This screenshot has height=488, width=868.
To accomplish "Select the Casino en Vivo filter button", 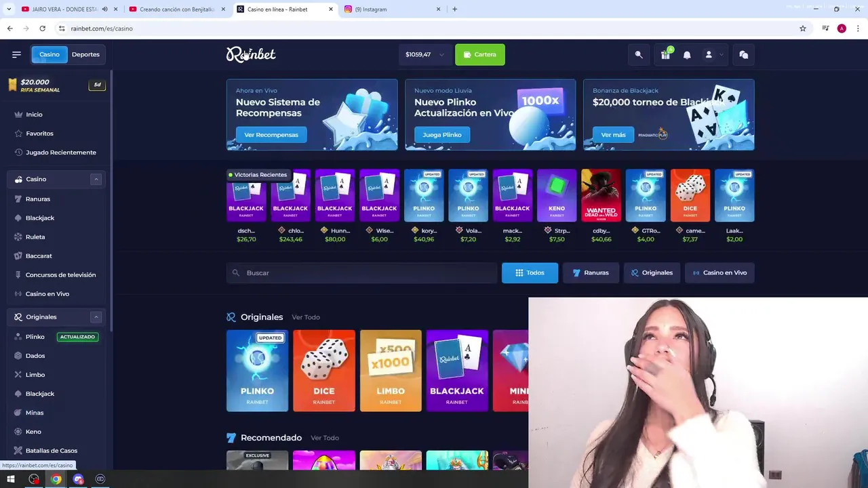I will pos(719,272).
